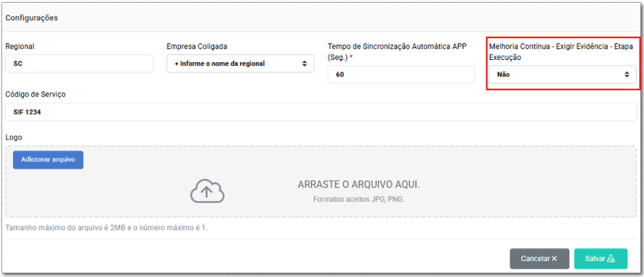The image size is (644, 277).
Task: Click the Código de Serviço field SIF 1234
Action: coord(321,112)
